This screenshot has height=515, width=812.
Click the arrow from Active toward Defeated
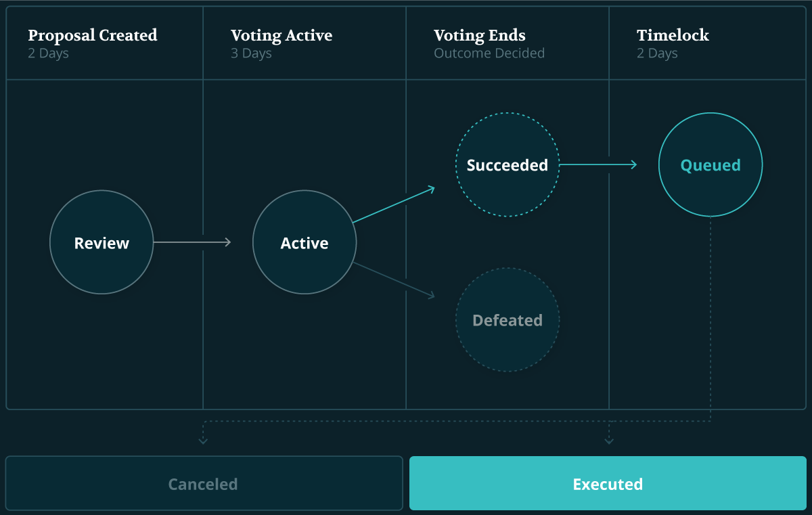(x=394, y=281)
